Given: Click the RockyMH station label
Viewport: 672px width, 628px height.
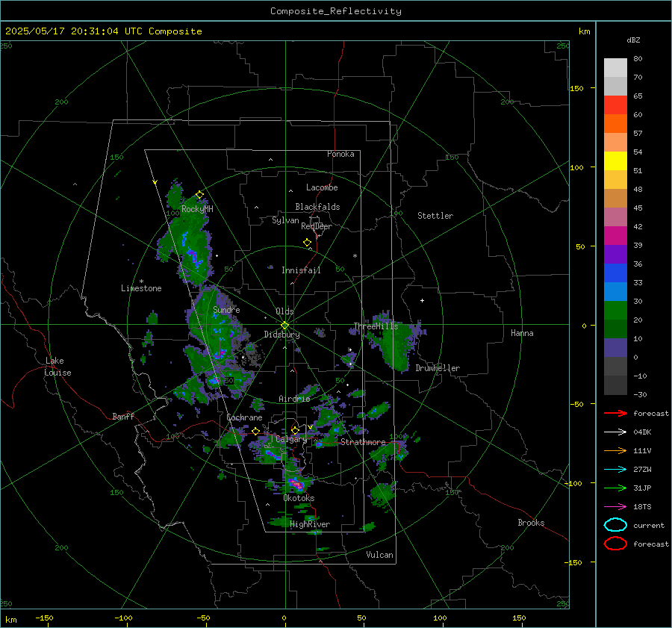Looking at the screenshot, I should (197, 209).
